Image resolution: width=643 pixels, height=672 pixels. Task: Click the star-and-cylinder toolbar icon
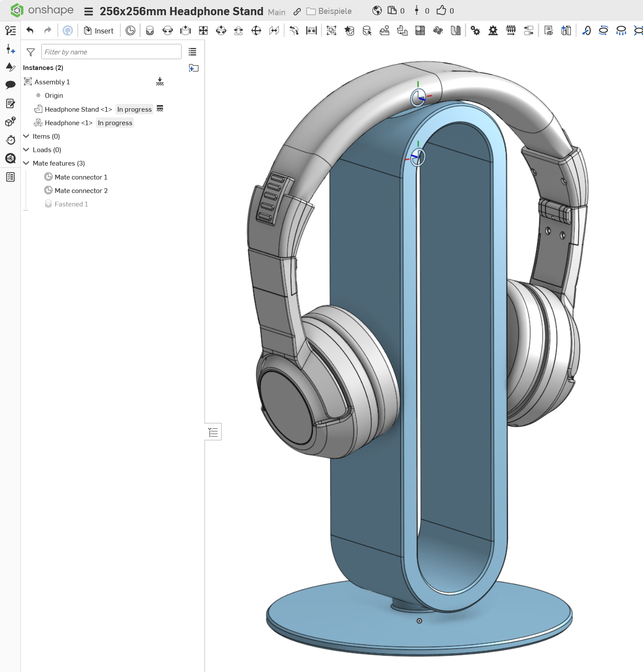click(349, 30)
